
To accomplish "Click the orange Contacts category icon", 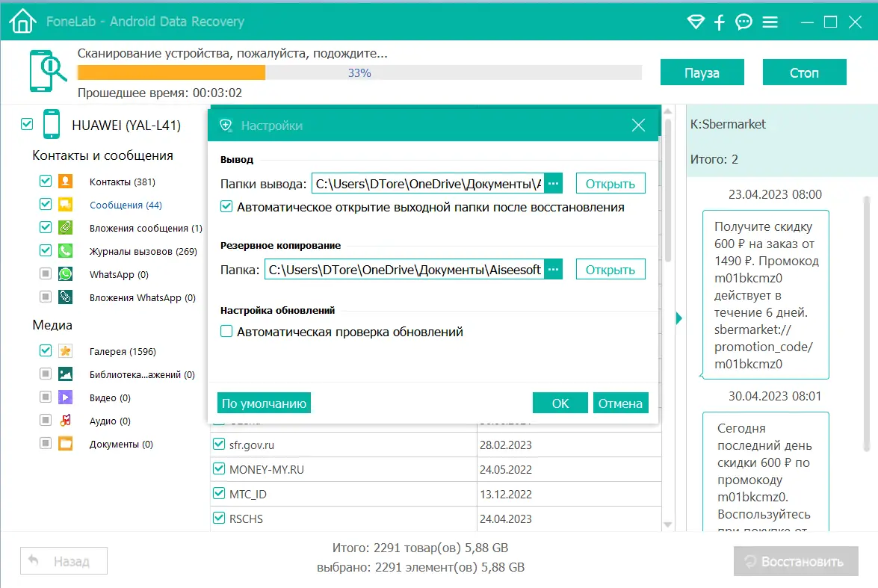I will click(x=66, y=181).
